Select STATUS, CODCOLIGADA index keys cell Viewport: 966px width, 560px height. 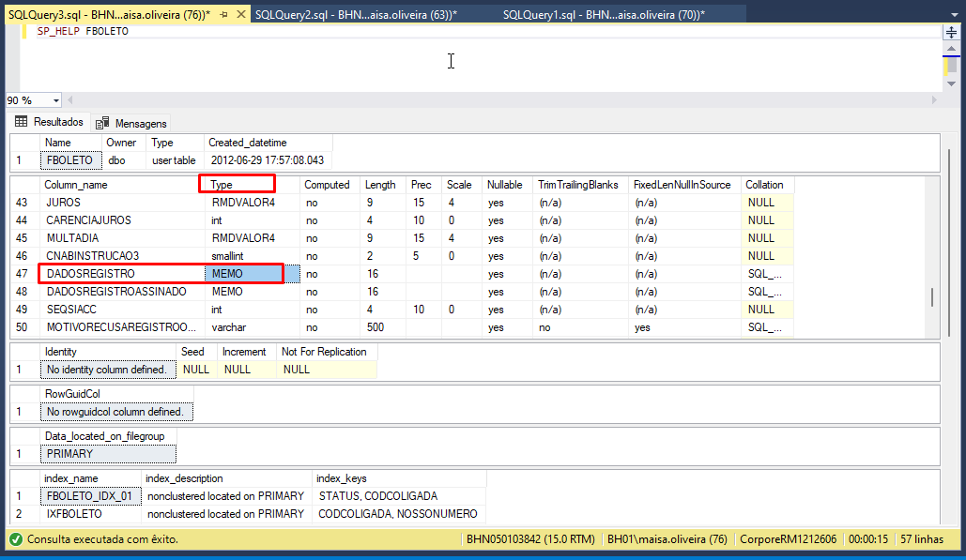tap(399, 496)
